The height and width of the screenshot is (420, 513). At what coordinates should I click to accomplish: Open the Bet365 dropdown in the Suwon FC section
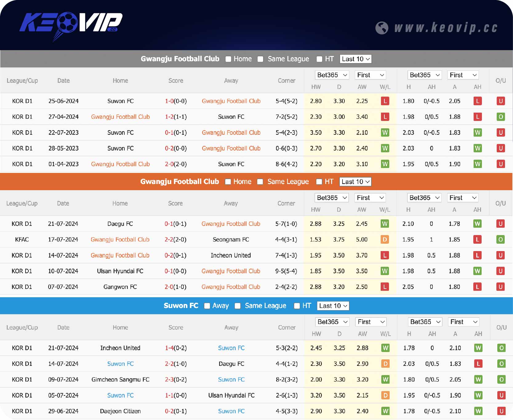(x=332, y=322)
